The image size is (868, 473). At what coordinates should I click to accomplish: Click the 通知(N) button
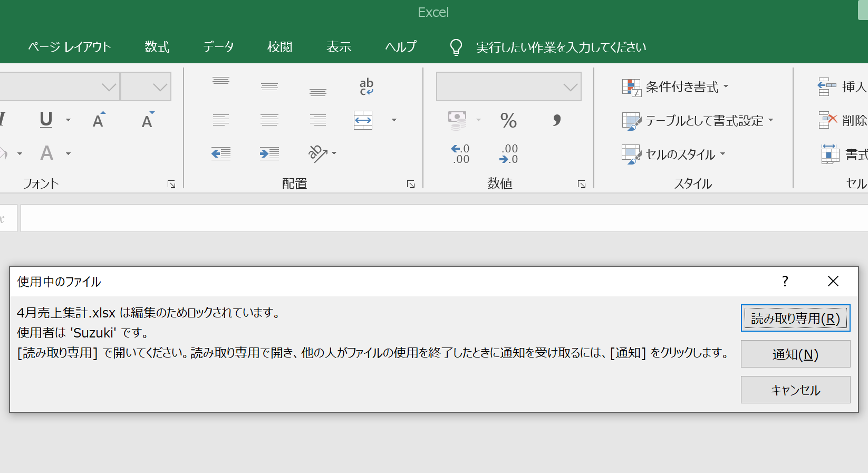tap(795, 354)
